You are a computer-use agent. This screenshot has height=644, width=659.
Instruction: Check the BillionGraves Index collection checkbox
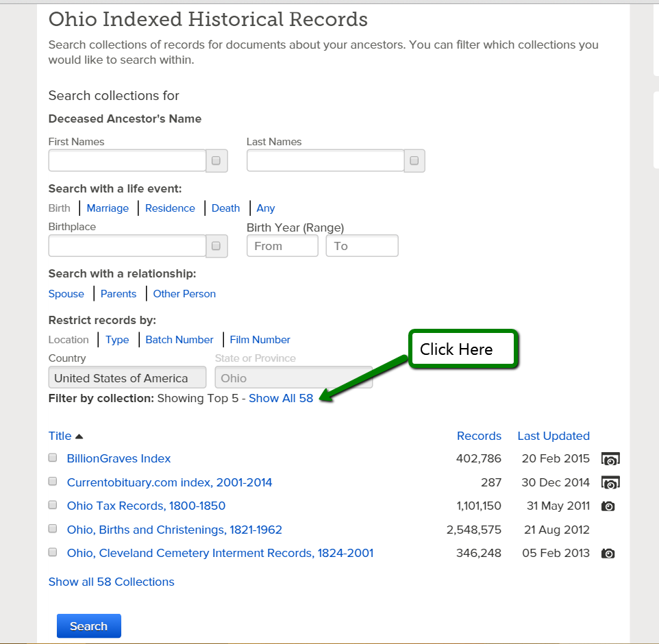point(52,458)
